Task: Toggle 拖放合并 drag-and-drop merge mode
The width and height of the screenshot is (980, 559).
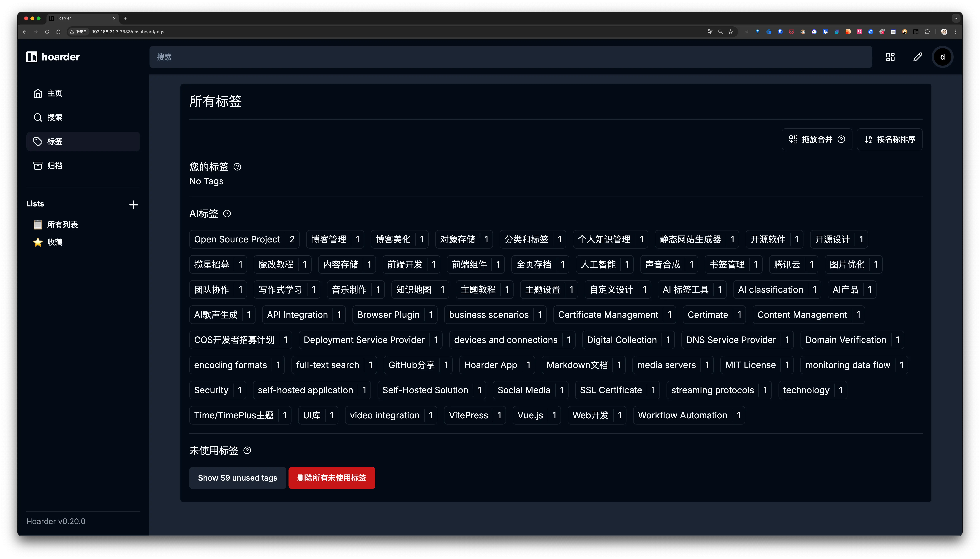Action: coord(817,139)
